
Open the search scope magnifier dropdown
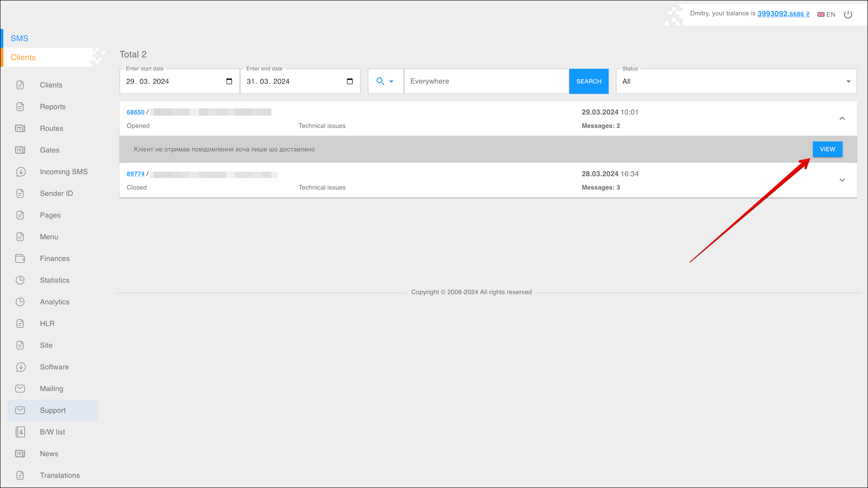[385, 81]
